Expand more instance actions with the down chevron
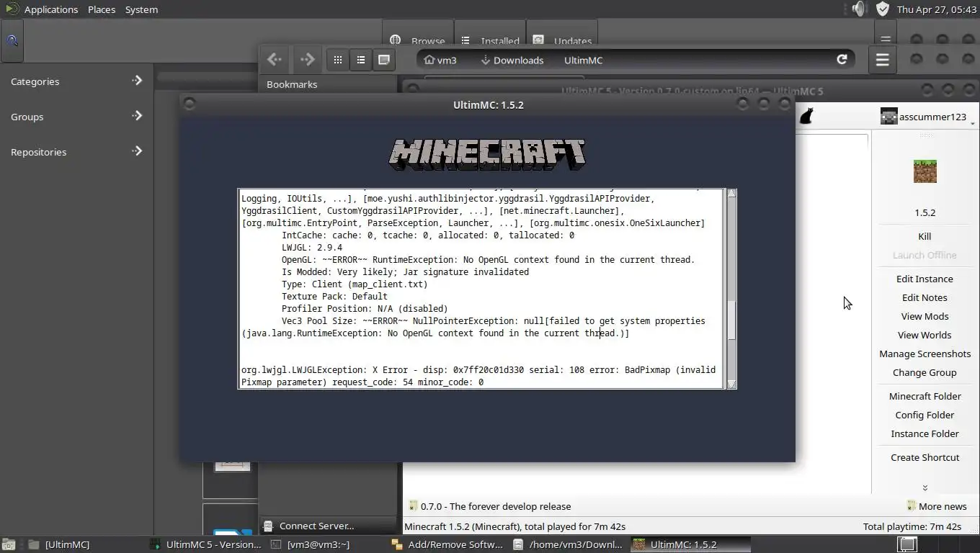This screenshot has height=553, width=980. (925, 487)
